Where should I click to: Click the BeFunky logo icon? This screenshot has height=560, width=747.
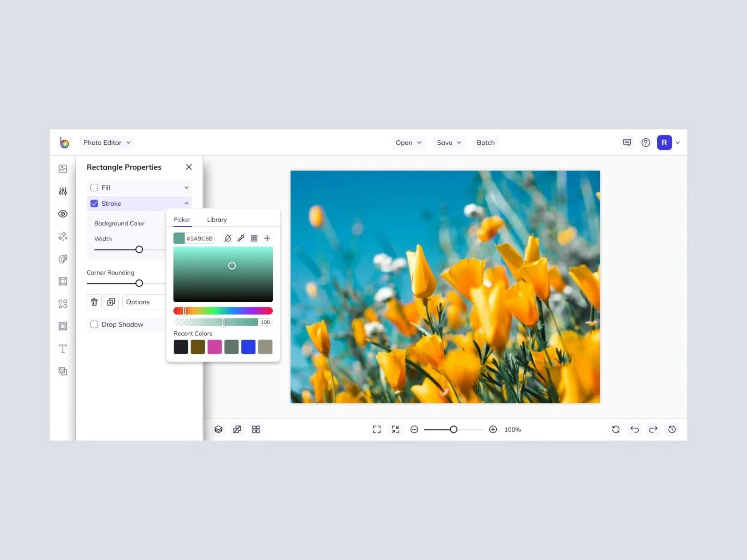tap(64, 142)
